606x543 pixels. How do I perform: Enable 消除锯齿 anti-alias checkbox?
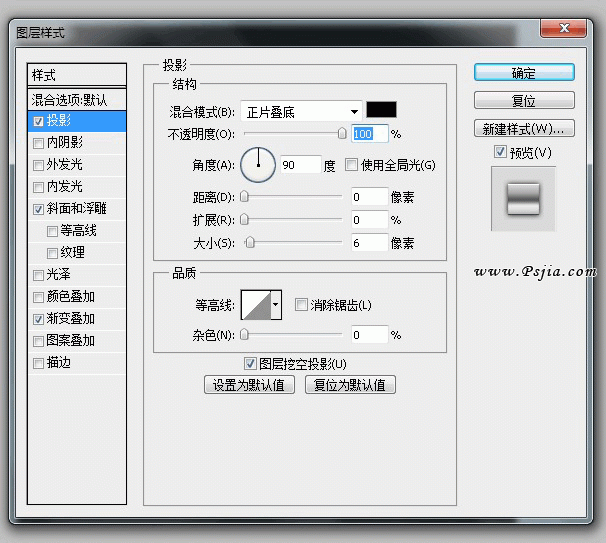pos(301,305)
